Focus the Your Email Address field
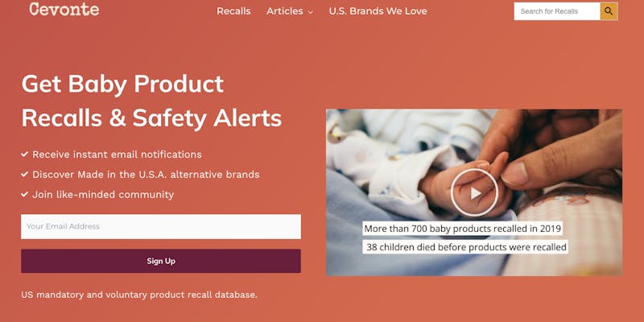The height and width of the screenshot is (322, 644). pos(161,226)
